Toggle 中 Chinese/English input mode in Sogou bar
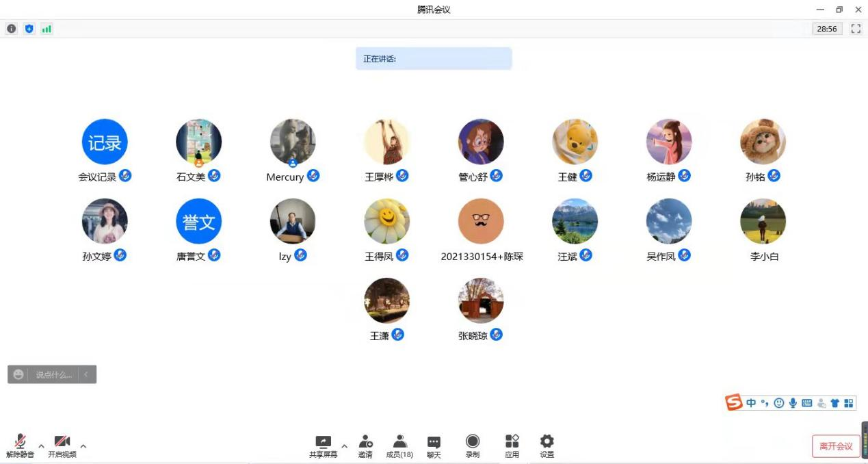This screenshot has width=868, height=464. coord(751,403)
